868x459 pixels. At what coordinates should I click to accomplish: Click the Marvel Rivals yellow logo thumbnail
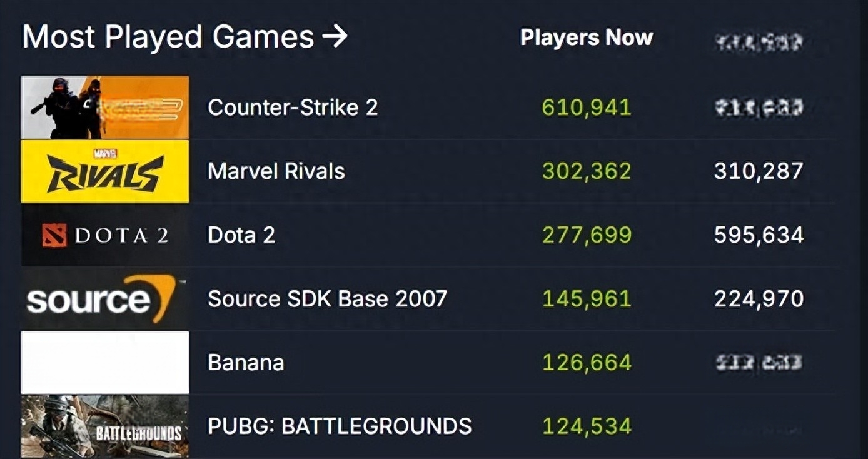(x=105, y=171)
